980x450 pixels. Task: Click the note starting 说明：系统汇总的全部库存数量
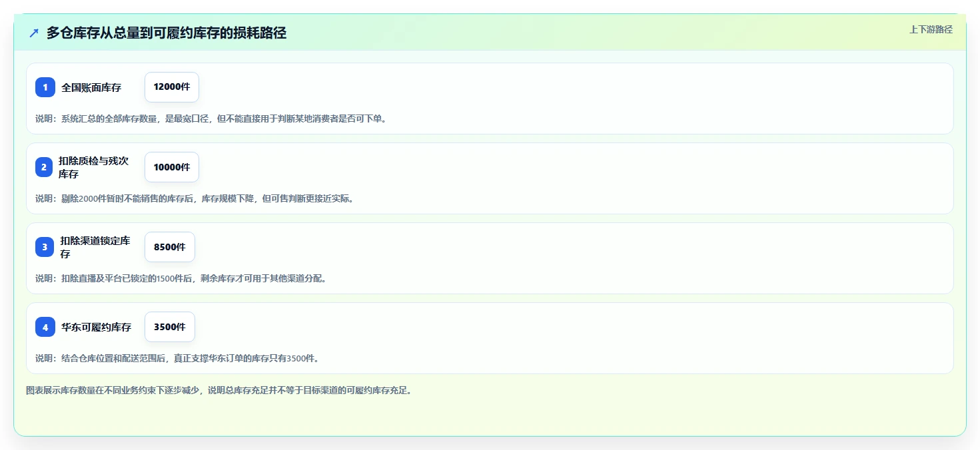pyautogui.click(x=211, y=118)
